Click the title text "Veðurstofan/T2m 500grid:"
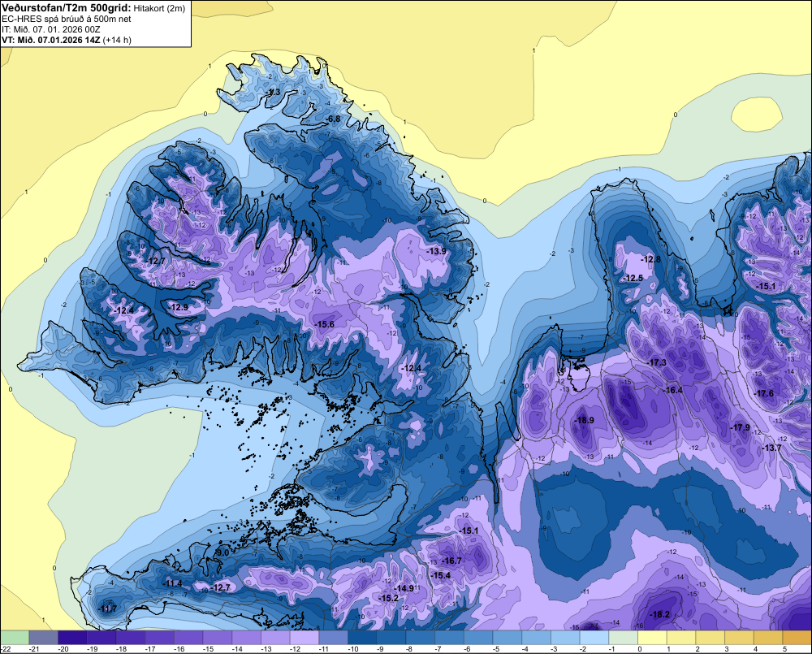Screen dimensions: 812x654 [x=67, y=8]
